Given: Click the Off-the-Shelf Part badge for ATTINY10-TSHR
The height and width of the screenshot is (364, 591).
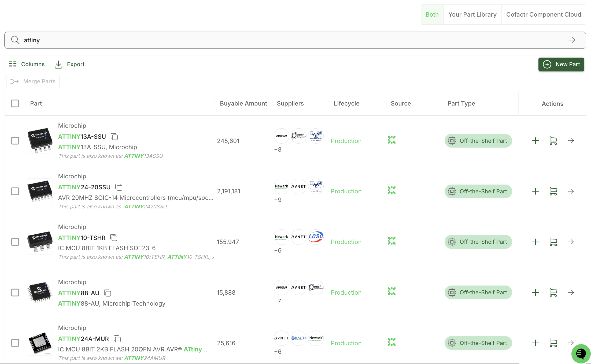Looking at the screenshot, I should click(x=478, y=242).
